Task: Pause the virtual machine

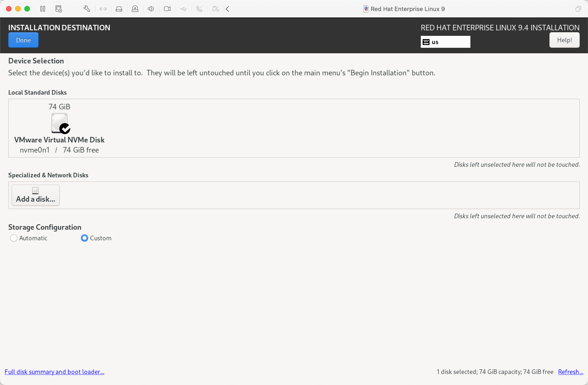Action: point(43,9)
